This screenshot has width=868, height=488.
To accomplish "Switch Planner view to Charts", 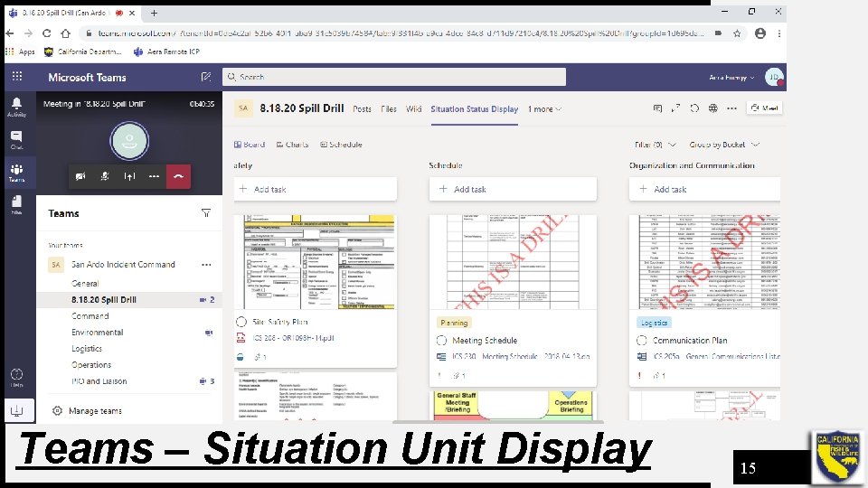I will (x=292, y=145).
